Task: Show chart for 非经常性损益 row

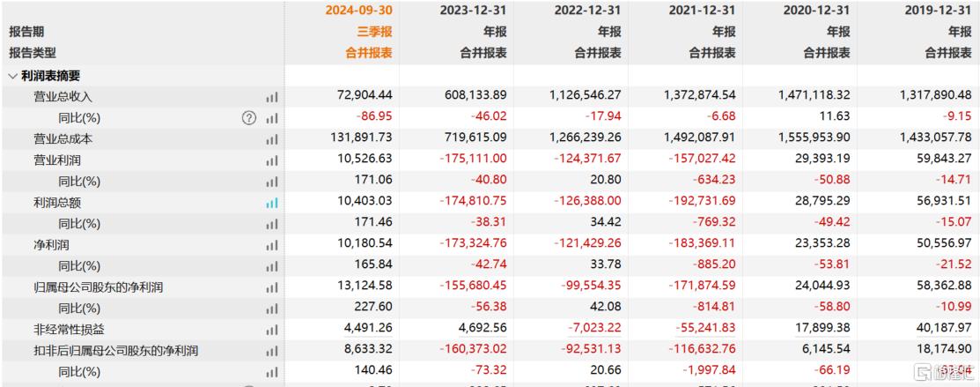Action: (x=272, y=330)
